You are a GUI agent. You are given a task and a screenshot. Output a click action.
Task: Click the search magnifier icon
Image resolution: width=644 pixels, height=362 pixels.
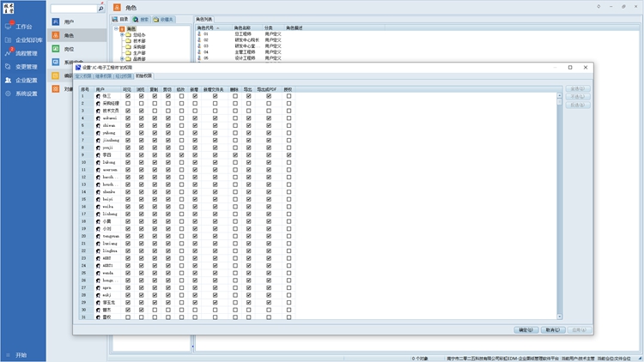click(100, 9)
